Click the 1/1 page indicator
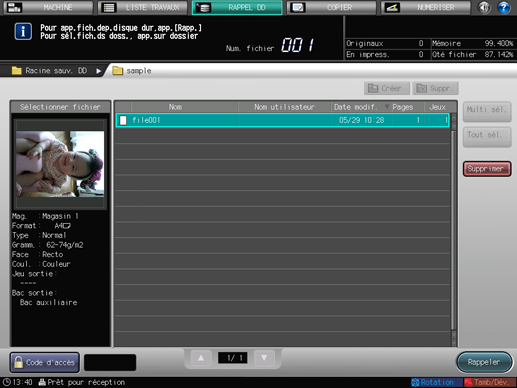Image resolution: width=517 pixels, height=388 pixels. point(233,358)
